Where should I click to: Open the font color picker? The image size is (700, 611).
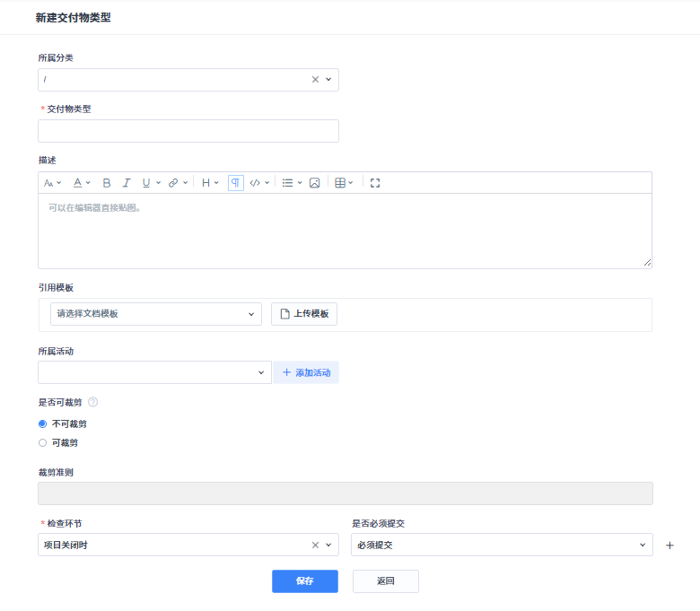pos(78,183)
